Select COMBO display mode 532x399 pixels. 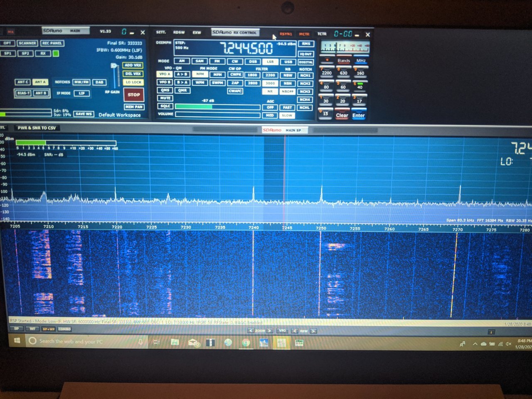[x=64, y=329]
